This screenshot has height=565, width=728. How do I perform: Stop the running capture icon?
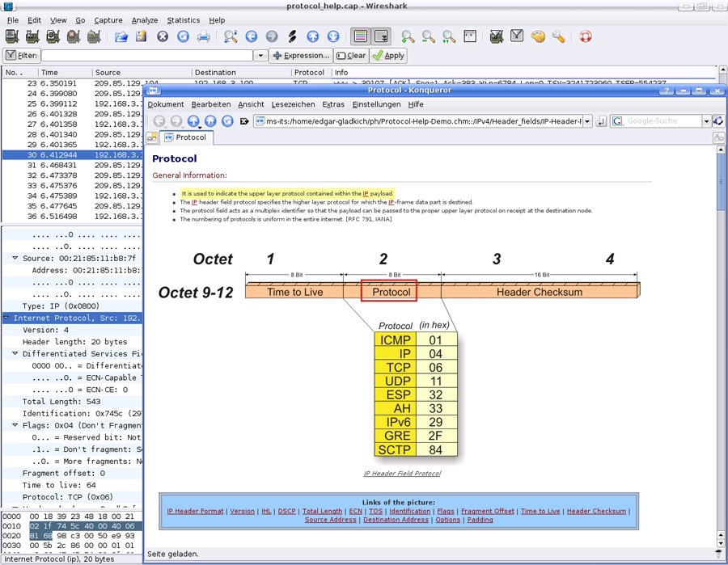(x=74, y=36)
